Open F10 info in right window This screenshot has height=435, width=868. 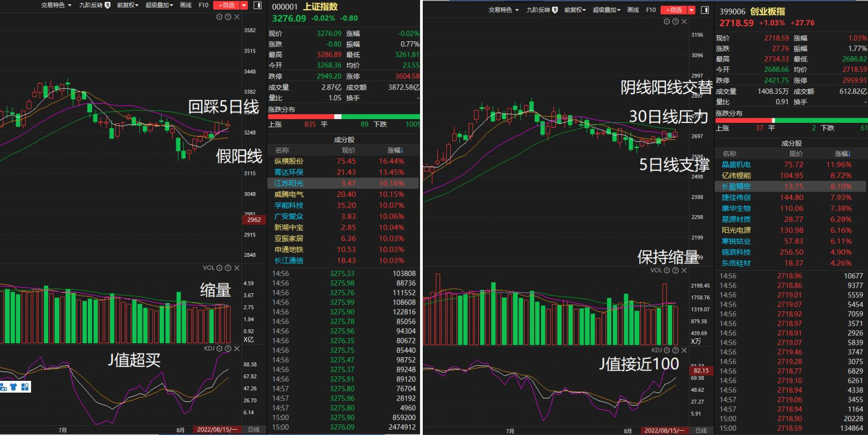651,10
